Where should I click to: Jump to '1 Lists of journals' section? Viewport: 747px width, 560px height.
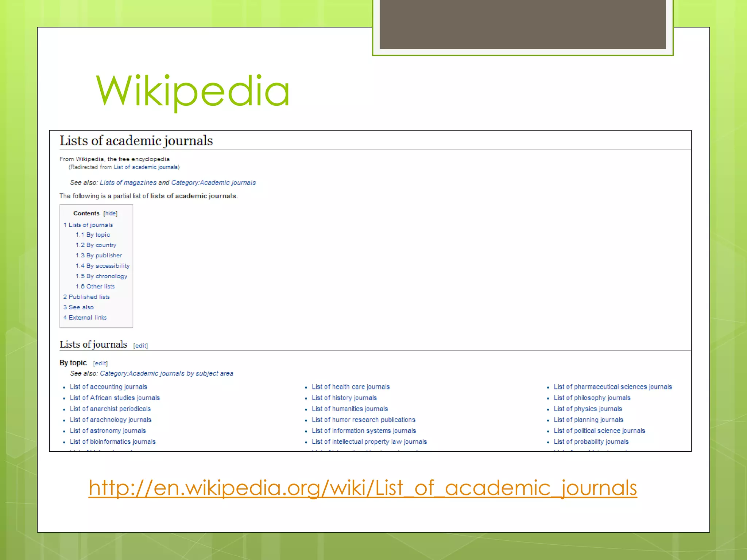pyautogui.click(x=88, y=225)
